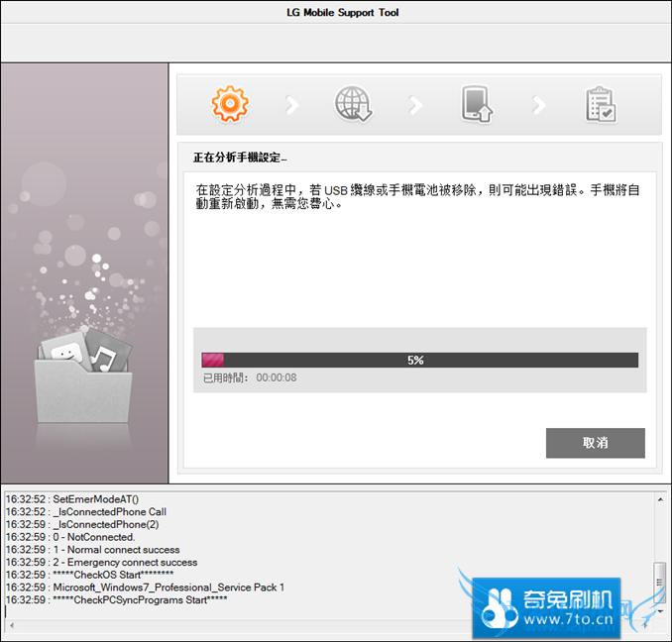Click log line 2 - Emergency connect success
The height and width of the screenshot is (642, 672).
(101, 563)
